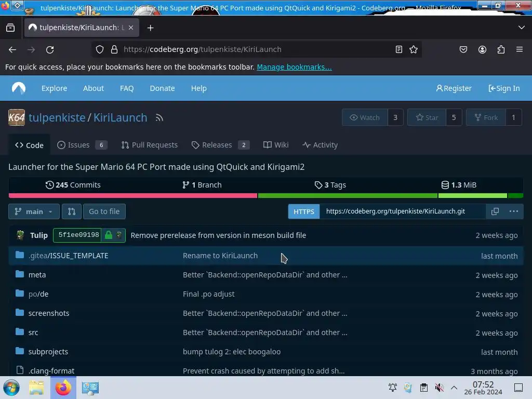Select the large green language bar segment

click(348, 196)
